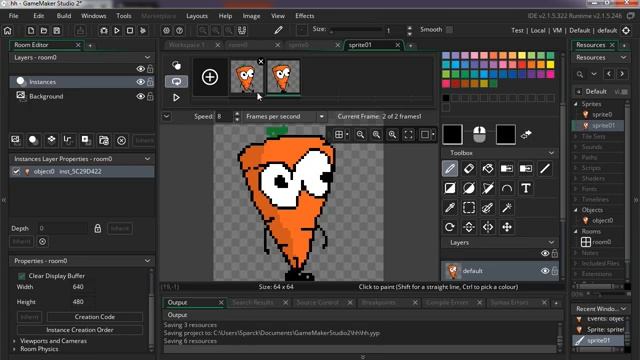Image resolution: width=640 pixels, height=360 pixels.
Task: Select the Line drawing tool
Action: tap(545, 169)
